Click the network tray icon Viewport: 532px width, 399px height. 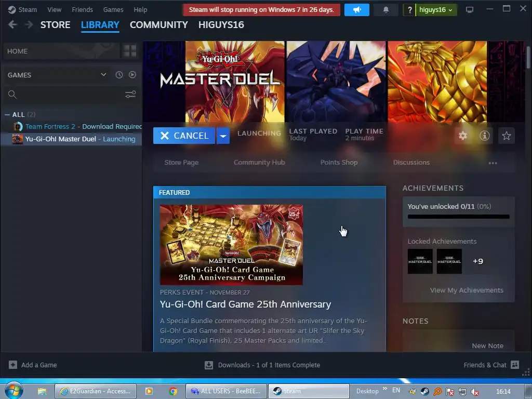[462, 392]
